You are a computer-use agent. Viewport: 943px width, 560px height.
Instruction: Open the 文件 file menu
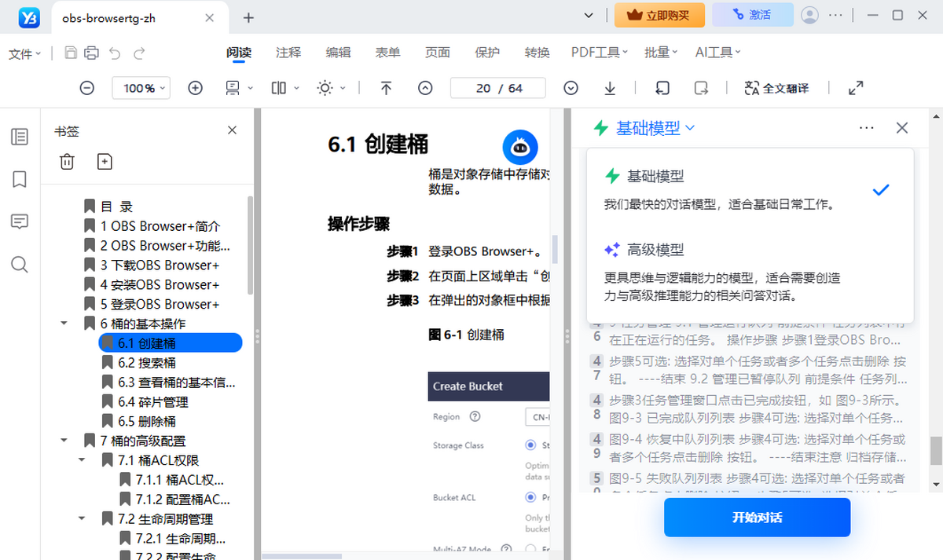25,53
